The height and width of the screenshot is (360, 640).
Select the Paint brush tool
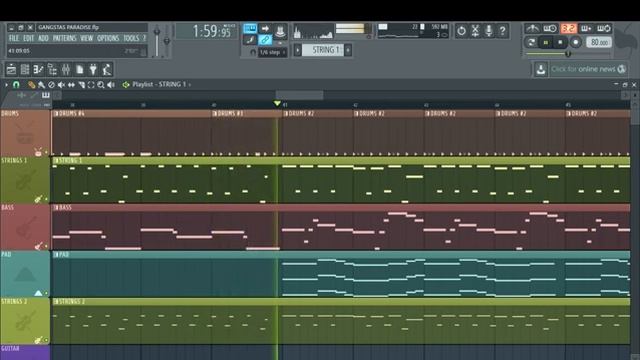click(x=41, y=84)
